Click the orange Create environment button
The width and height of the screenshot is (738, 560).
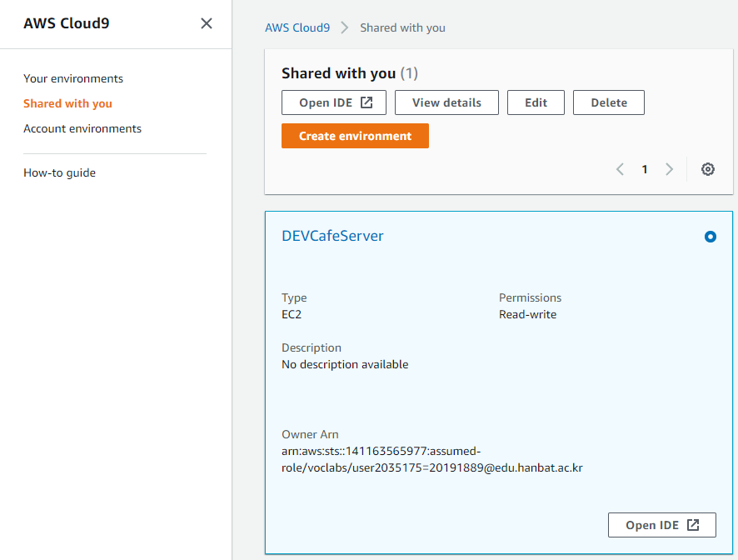(355, 136)
